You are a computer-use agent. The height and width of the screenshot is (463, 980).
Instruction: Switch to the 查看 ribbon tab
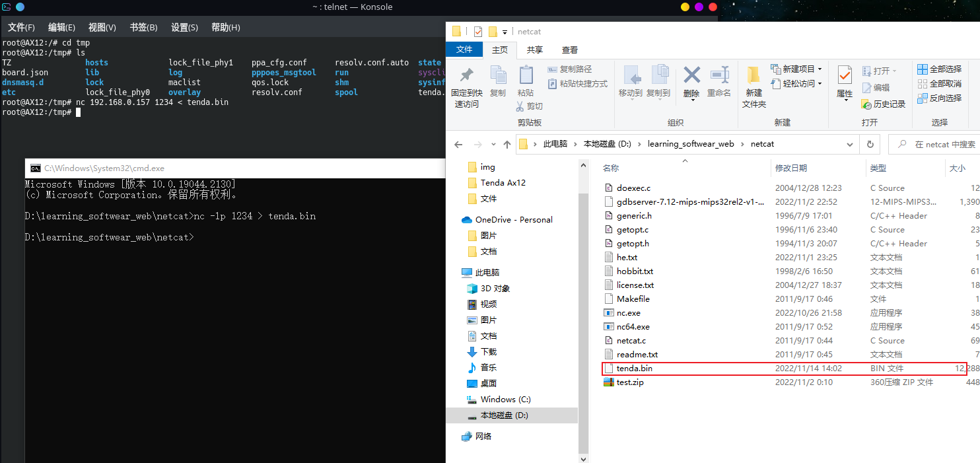pyautogui.click(x=569, y=50)
